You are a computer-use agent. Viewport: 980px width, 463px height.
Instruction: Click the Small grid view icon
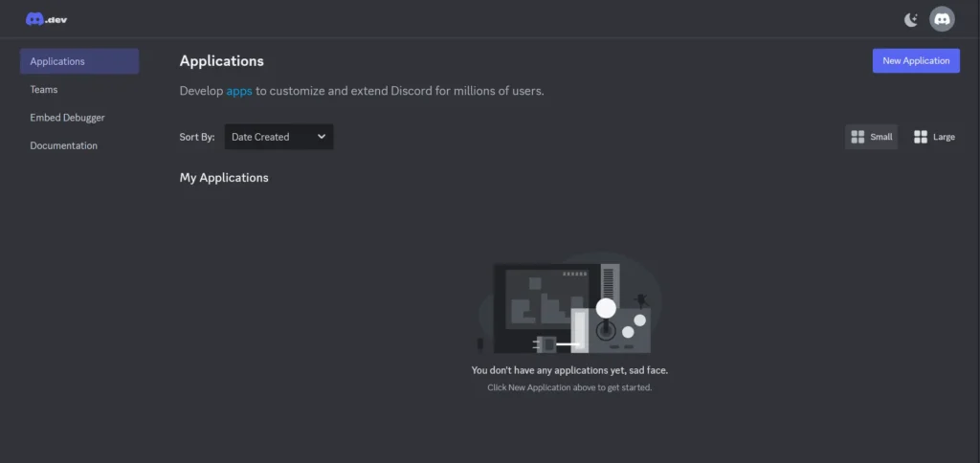[858, 137]
